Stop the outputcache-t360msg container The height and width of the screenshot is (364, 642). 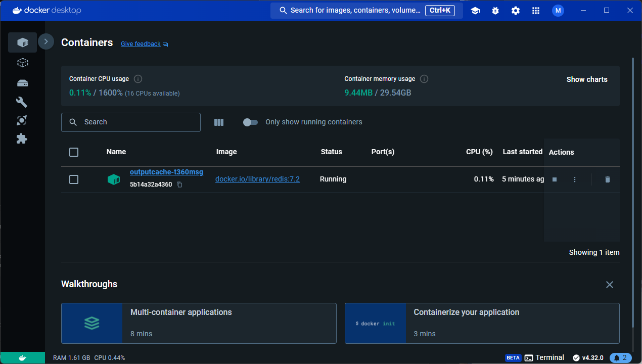(555, 179)
